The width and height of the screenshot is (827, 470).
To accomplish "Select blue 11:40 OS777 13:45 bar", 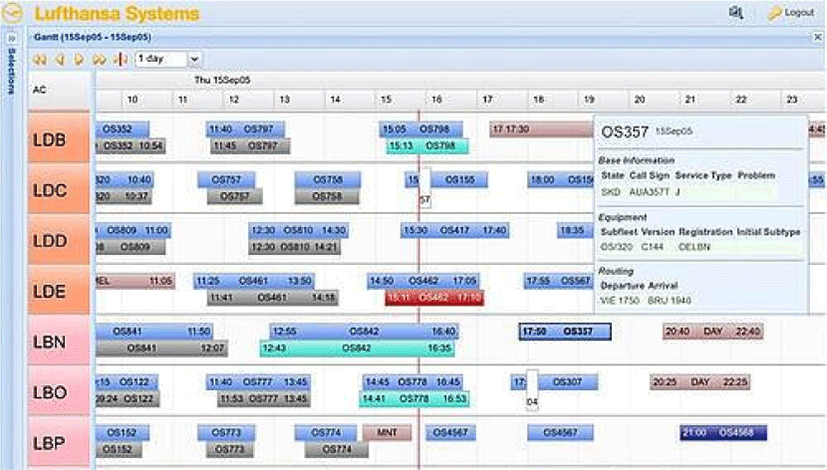I will tap(258, 382).
